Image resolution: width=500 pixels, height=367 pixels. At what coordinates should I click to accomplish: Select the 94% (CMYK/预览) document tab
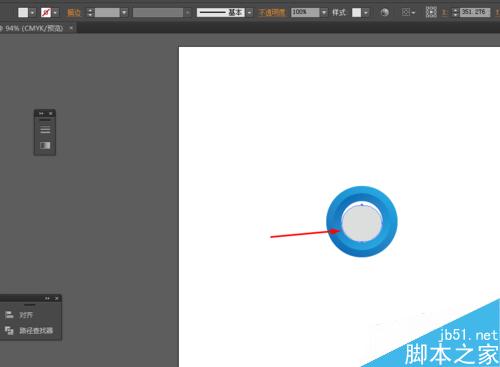34,28
